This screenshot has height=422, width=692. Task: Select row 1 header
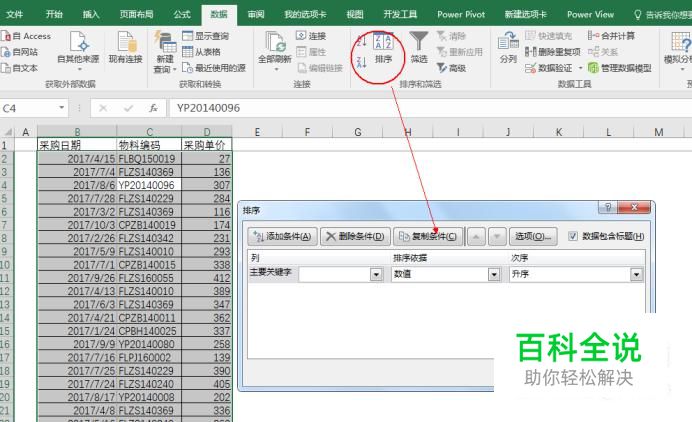7,145
